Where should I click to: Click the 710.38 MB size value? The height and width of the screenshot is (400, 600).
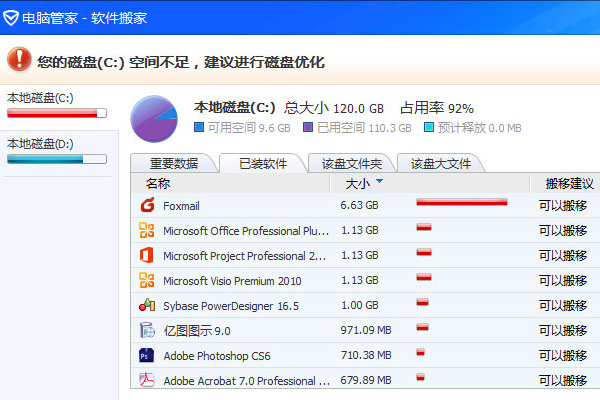[x=366, y=355]
